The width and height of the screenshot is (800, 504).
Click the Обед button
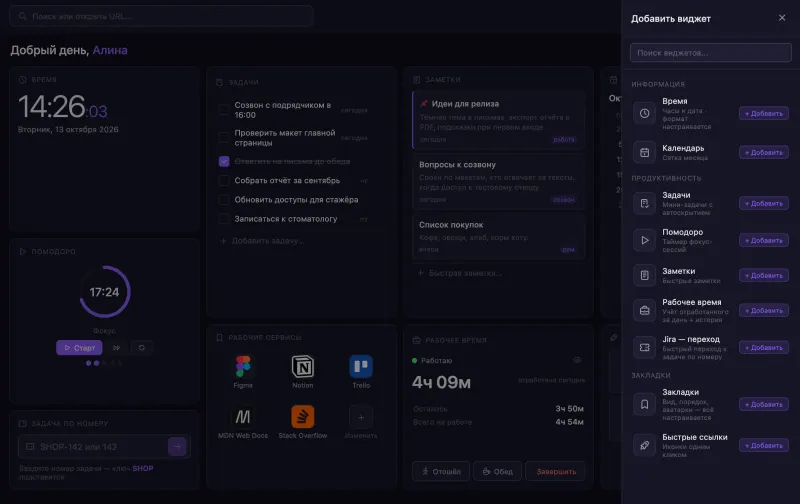click(497, 471)
